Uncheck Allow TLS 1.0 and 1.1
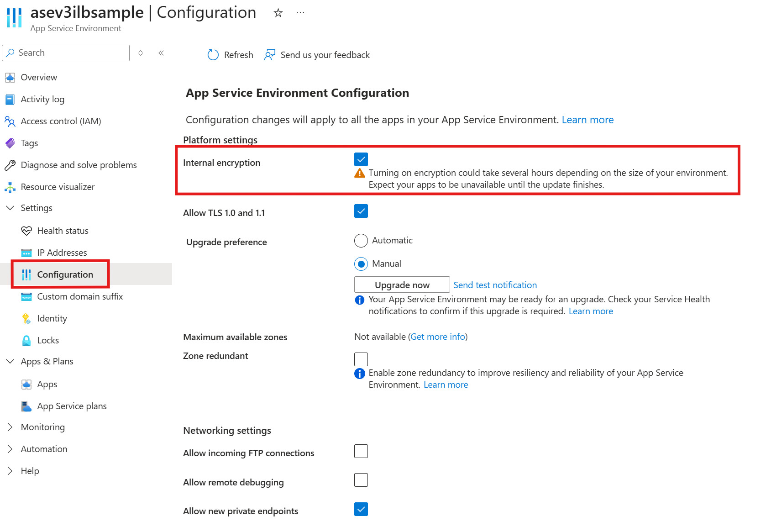 click(361, 211)
